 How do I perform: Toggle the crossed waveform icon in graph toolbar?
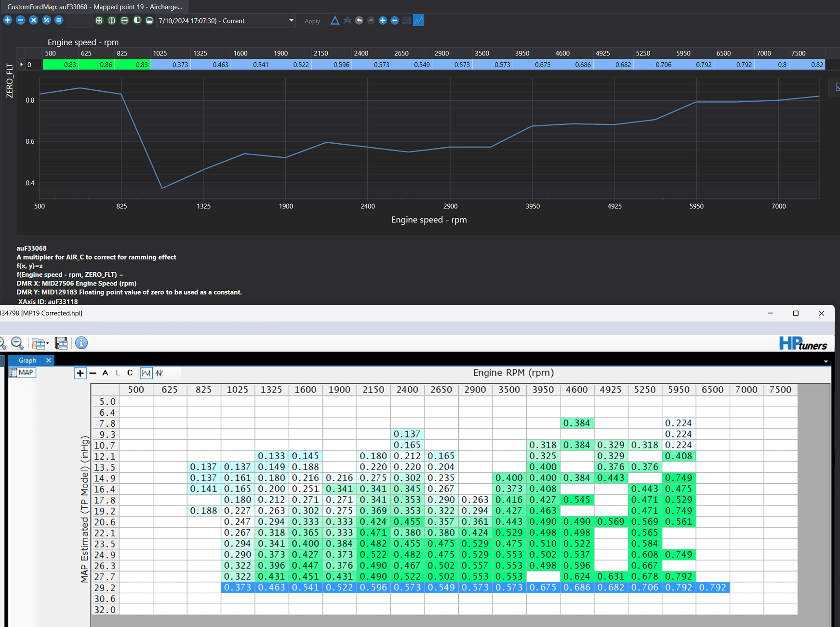(160, 373)
